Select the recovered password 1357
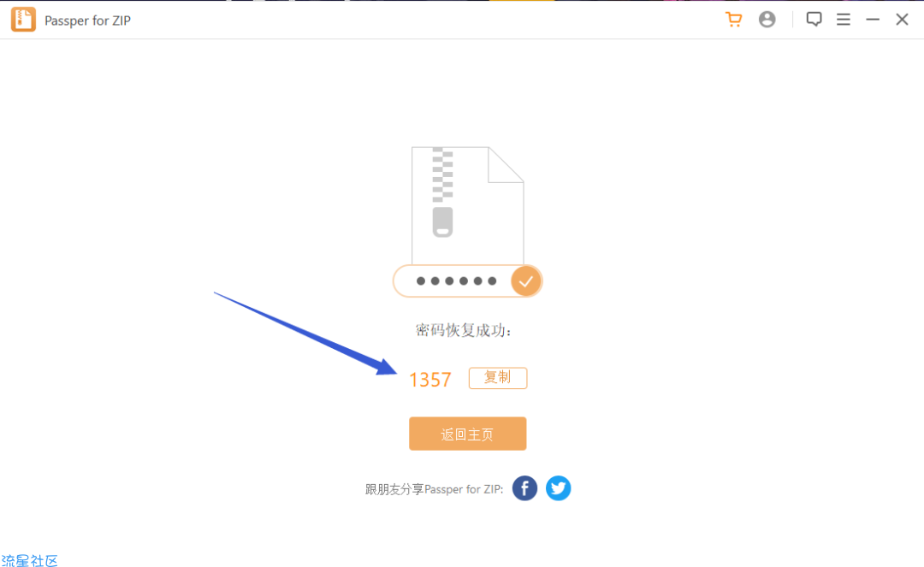The image size is (924, 567). (430, 380)
